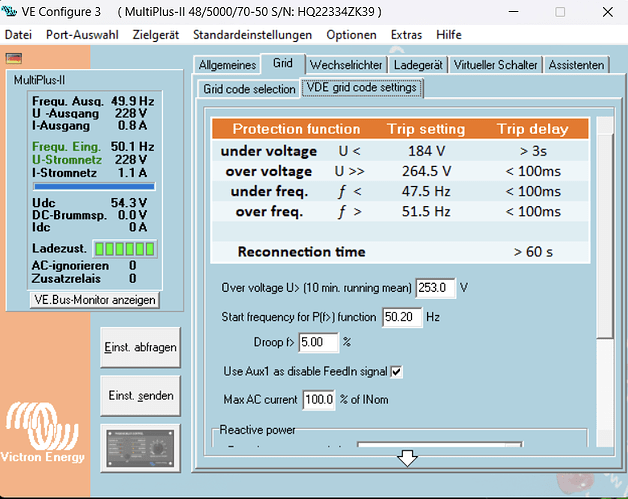The image size is (628, 499).
Task: Click the Udc reading 54.3 V
Action: point(129,203)
